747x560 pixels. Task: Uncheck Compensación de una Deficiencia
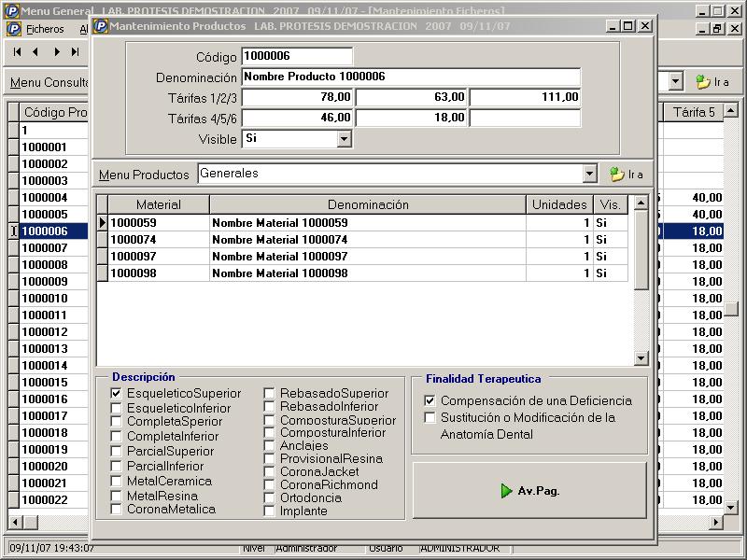[x=430, y=400]
